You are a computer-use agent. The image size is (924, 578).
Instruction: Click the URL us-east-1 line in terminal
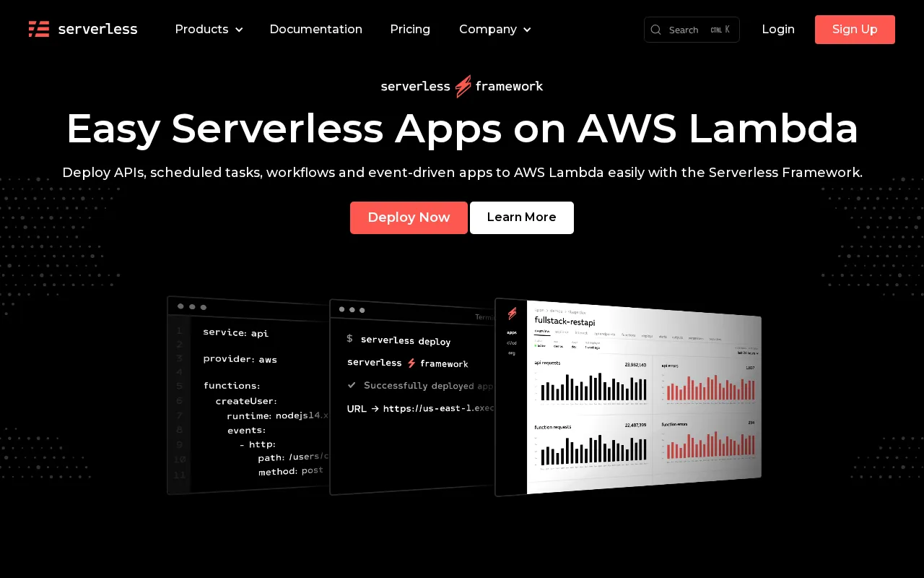[420, 408]
